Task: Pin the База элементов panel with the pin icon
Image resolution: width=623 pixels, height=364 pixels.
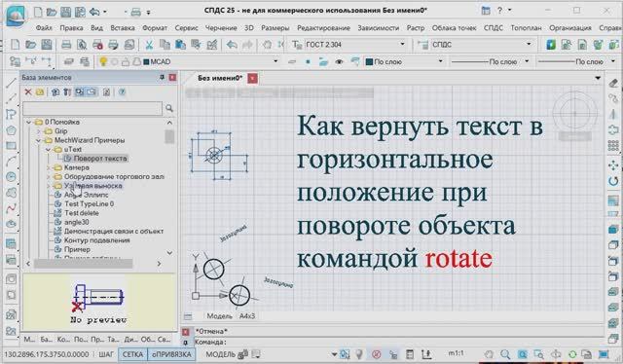Action: pyautogui.click(x=162, y=77)
